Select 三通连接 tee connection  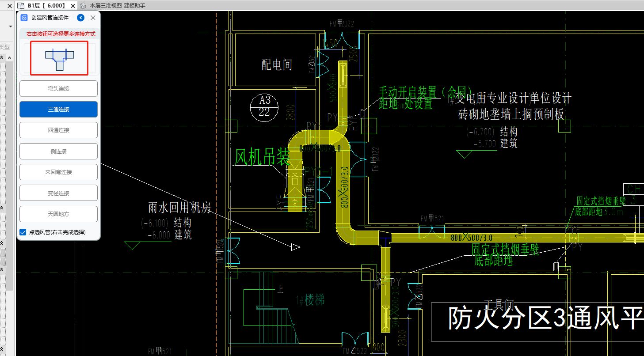(x=58, y=110)
